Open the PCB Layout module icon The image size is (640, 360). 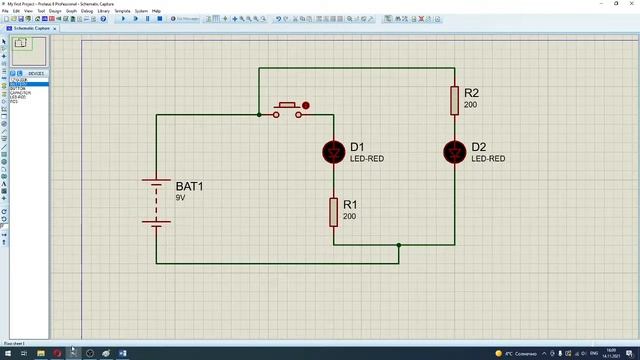[52, 19]
